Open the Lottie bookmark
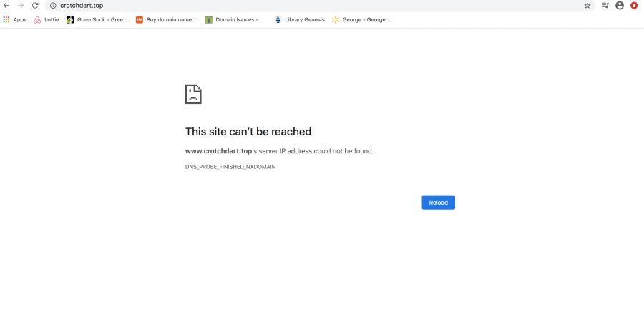 [47, 20]
